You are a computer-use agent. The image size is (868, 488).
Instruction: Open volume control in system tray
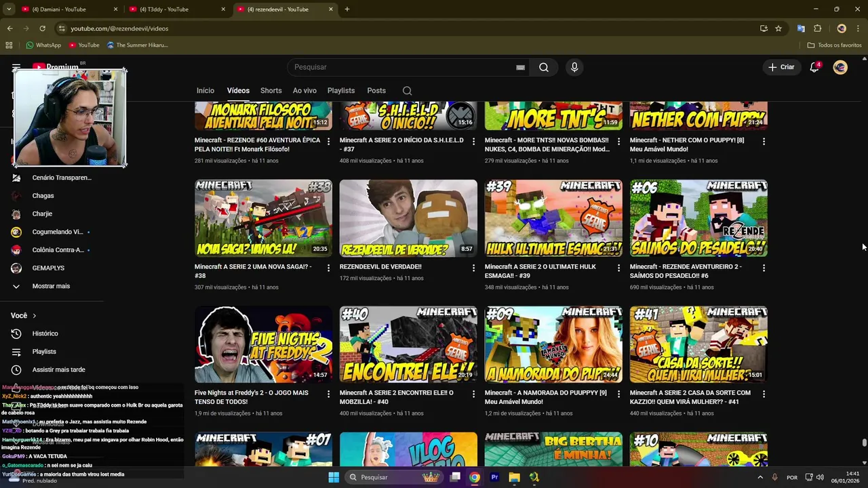[820, 477]
